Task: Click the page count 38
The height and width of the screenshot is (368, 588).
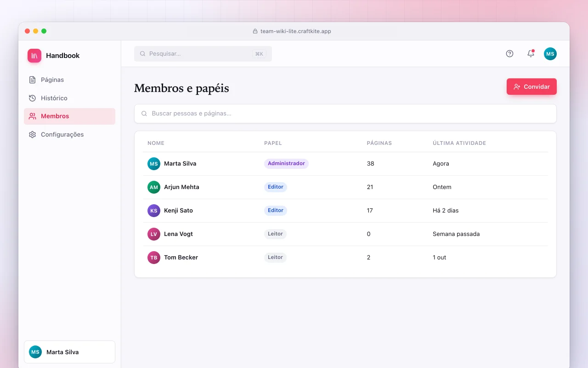Action: tap(371, 164)
